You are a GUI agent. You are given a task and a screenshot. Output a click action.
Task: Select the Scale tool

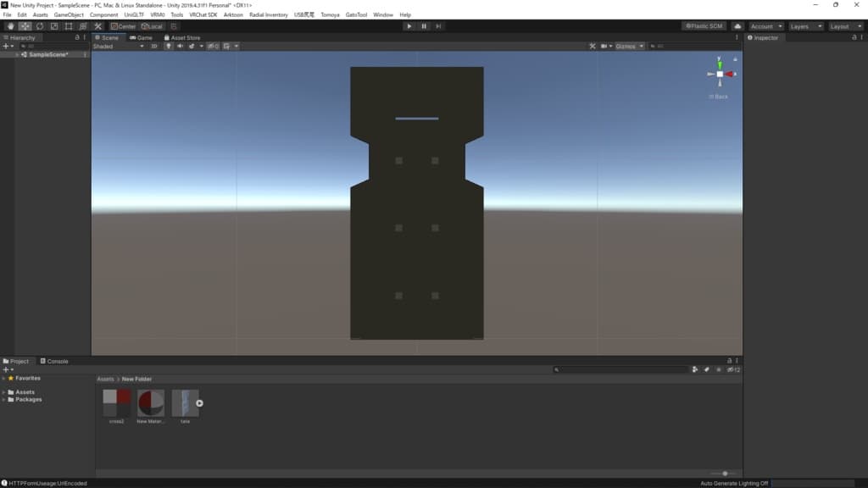(53, 26)
